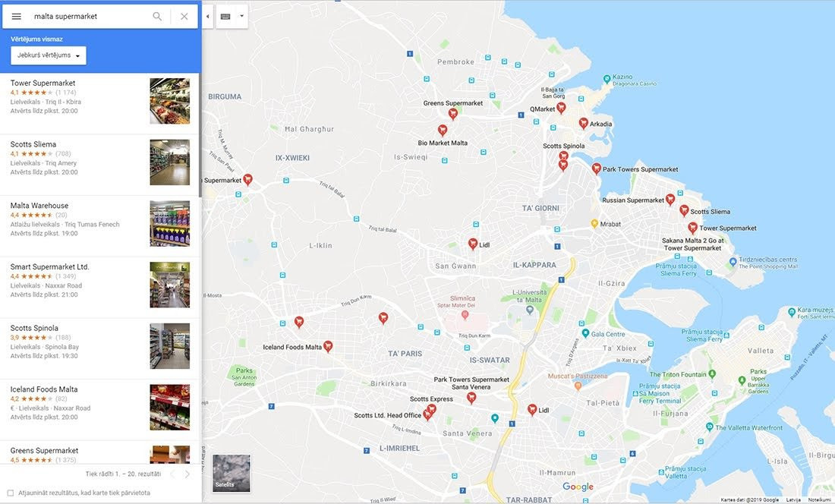This screenshot has height=504, width=835.
Task: Click the Lidl pin near San Gwann
Action: point(473,244)
